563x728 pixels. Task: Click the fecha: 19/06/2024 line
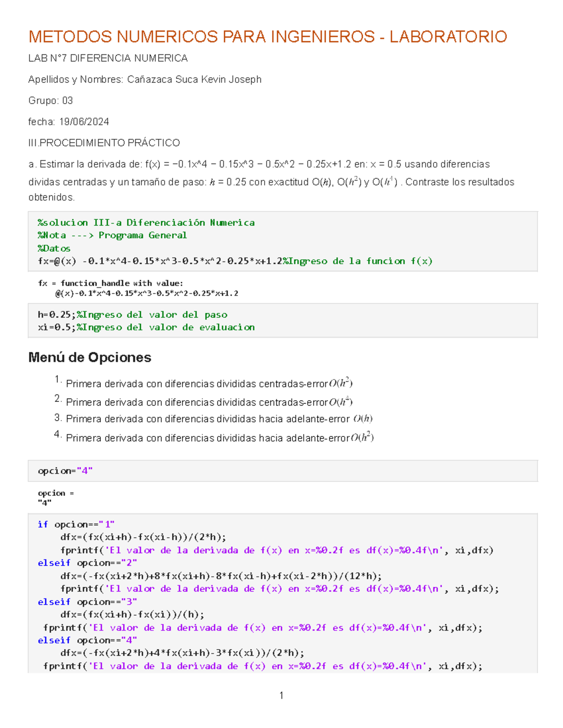coord(68,122)
